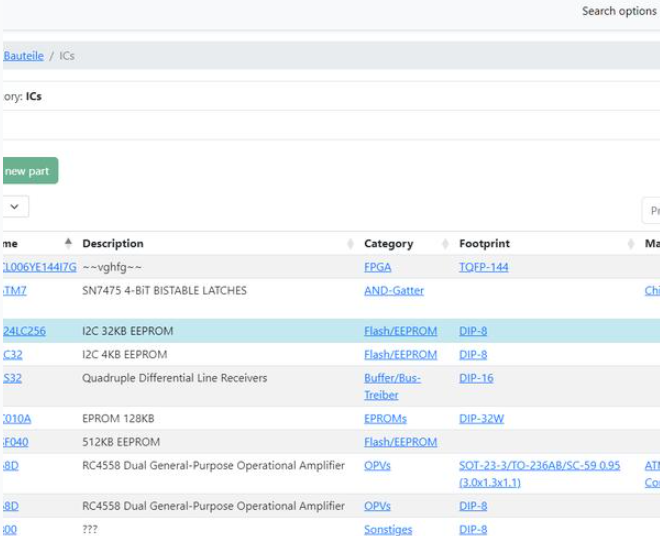Open OPVs category in SOT-23-3 row

point(377,466)
